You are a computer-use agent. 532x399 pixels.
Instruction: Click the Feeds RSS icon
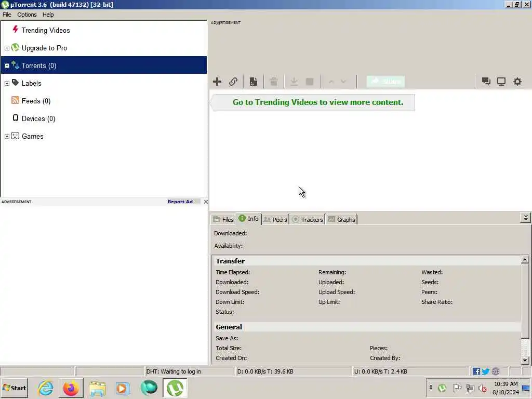(x=15, y=100)
